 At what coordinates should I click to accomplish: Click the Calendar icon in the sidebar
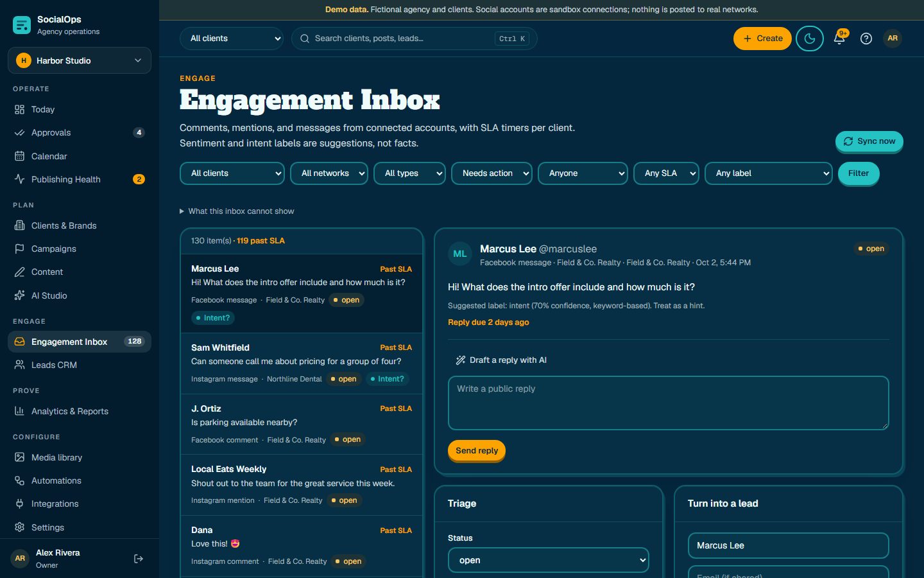coord(19,156)
